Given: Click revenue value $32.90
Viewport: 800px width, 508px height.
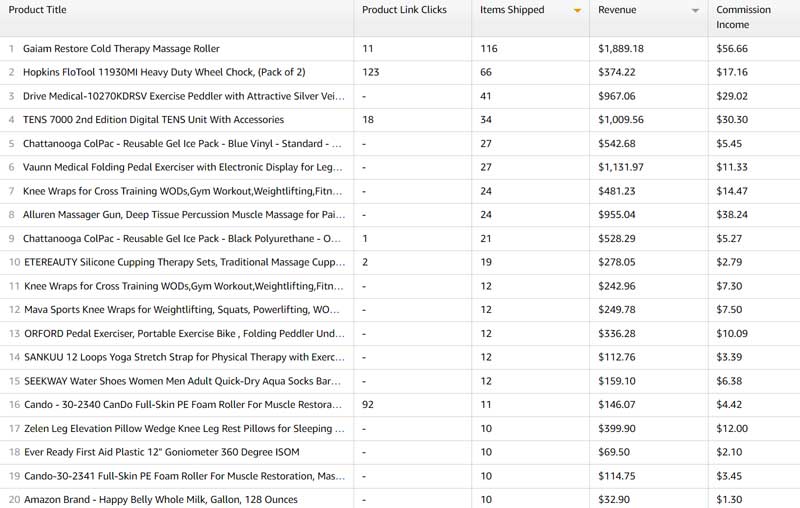Looking at the screenshot, I should 614,499.
